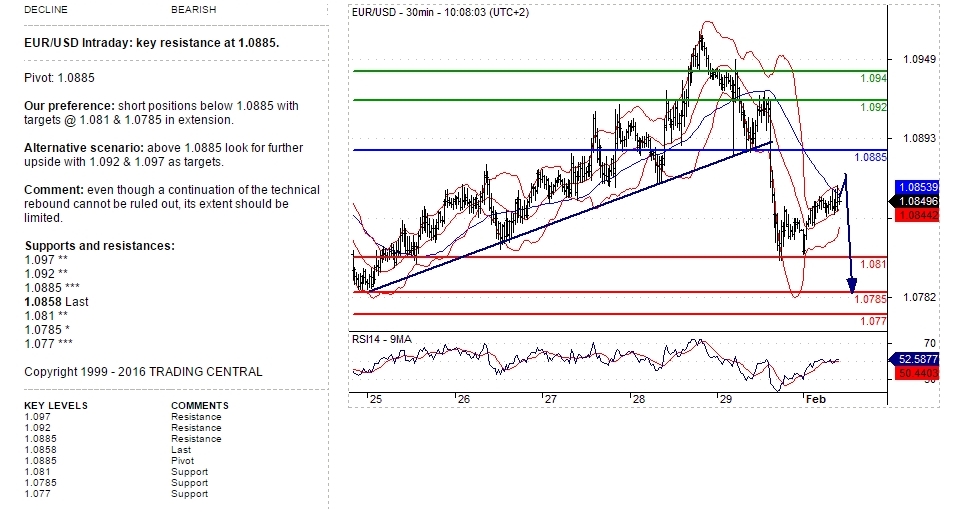This screenshot has width=958, height=525.
Task: Click the 'Comment:' paragraph label
Action: coord(54,190)
